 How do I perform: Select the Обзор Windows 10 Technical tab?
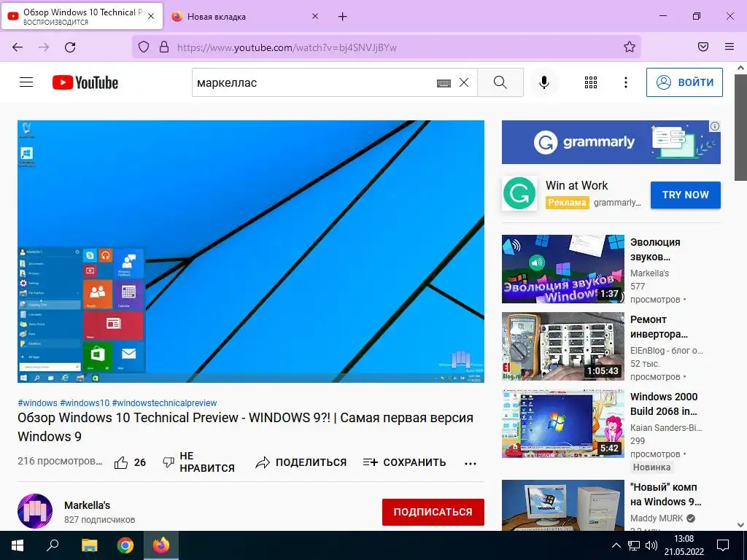tap(82, 16)
